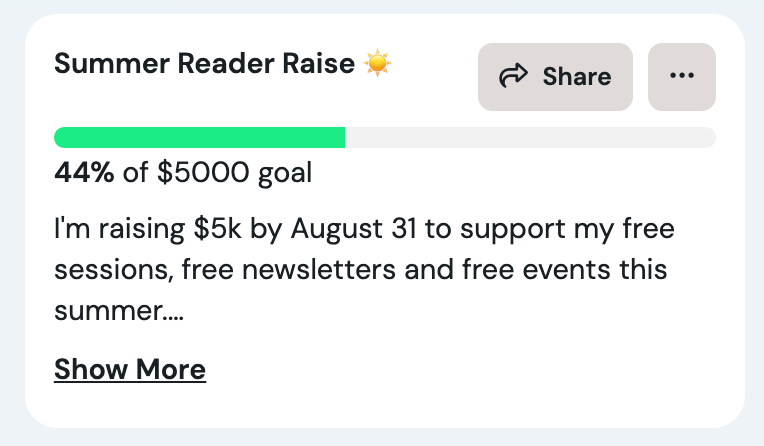The height and width of the screenshot is (446, 764).
Task: Click the bold 44% progress figure
Action: [84, 172]
